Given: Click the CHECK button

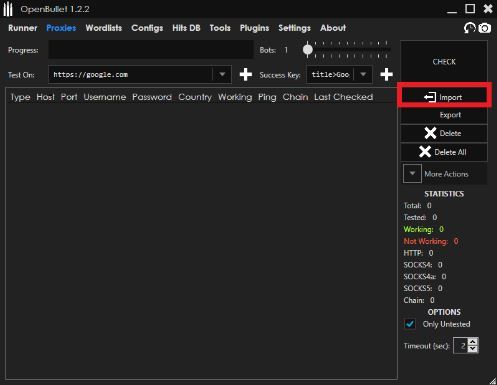Looking at the screenshot, I should (x=444, y=62).
